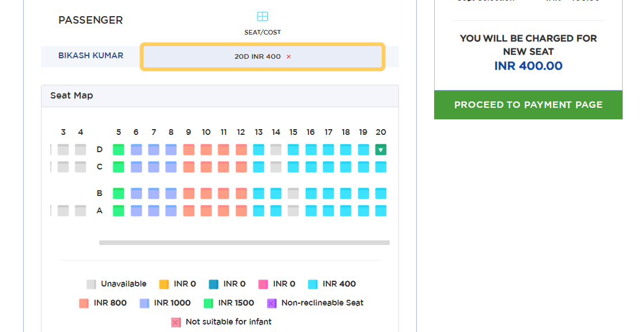Select salmon seat 9A
Screen dimensions: 644x332
click(x=189, y=211)
